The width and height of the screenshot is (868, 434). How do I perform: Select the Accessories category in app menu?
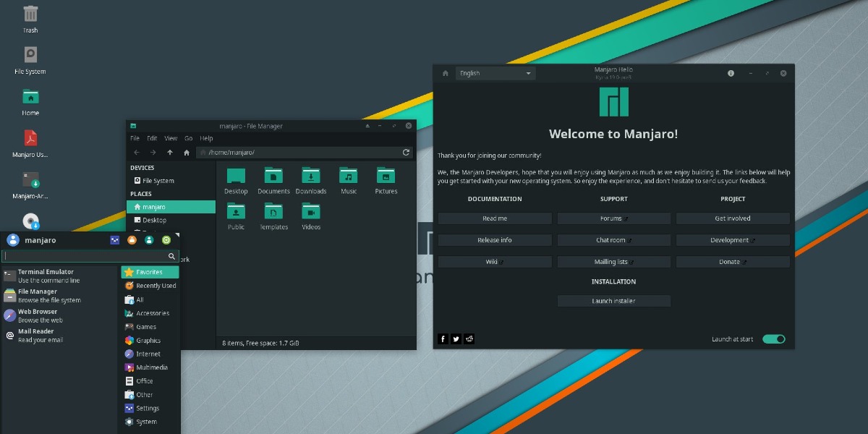150,313
